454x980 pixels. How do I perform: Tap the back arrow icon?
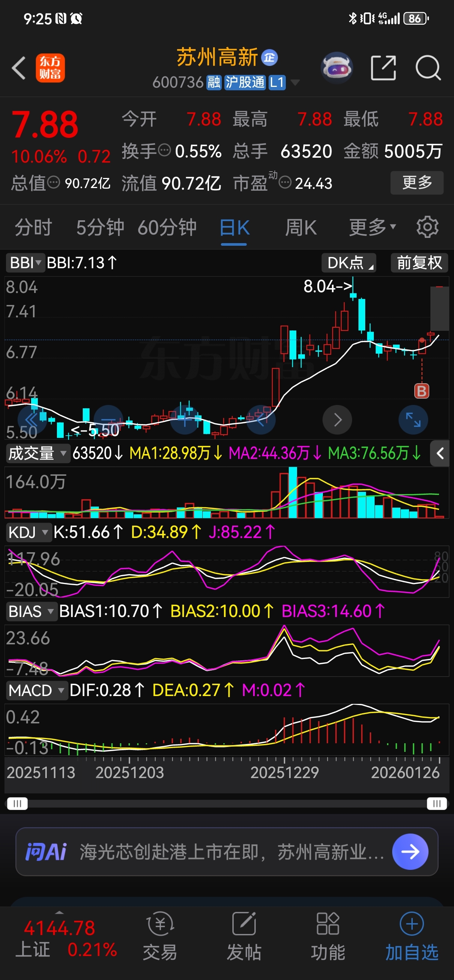click(x=19, y=68)
